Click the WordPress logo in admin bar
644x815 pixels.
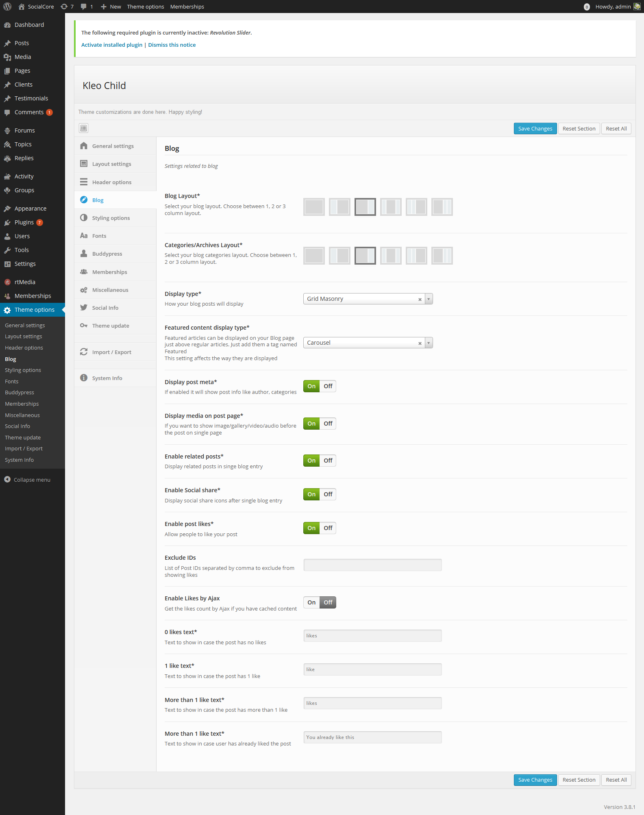(x=7, y=7)
